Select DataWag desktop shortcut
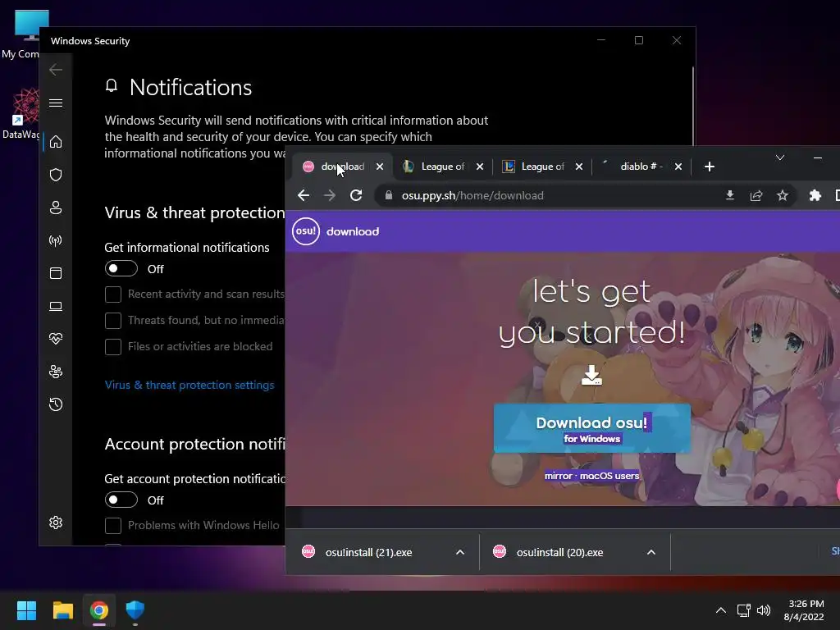This screenshot has width=840, height=630. point(21,114)
